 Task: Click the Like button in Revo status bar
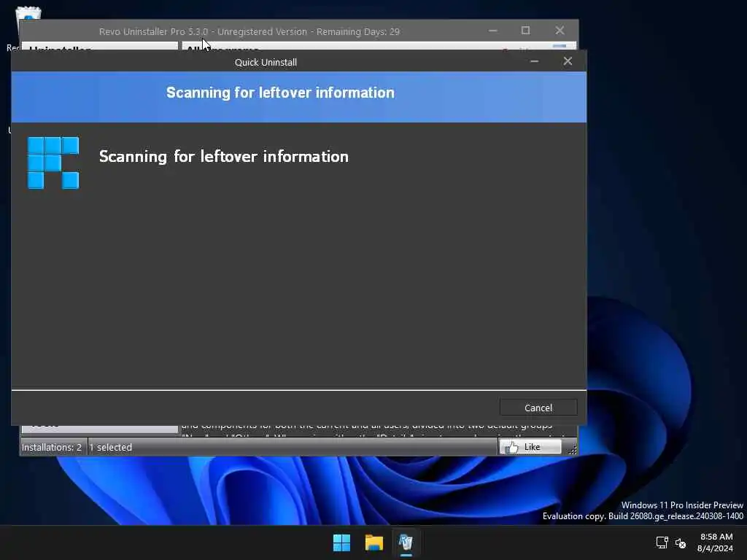[530, 447]
